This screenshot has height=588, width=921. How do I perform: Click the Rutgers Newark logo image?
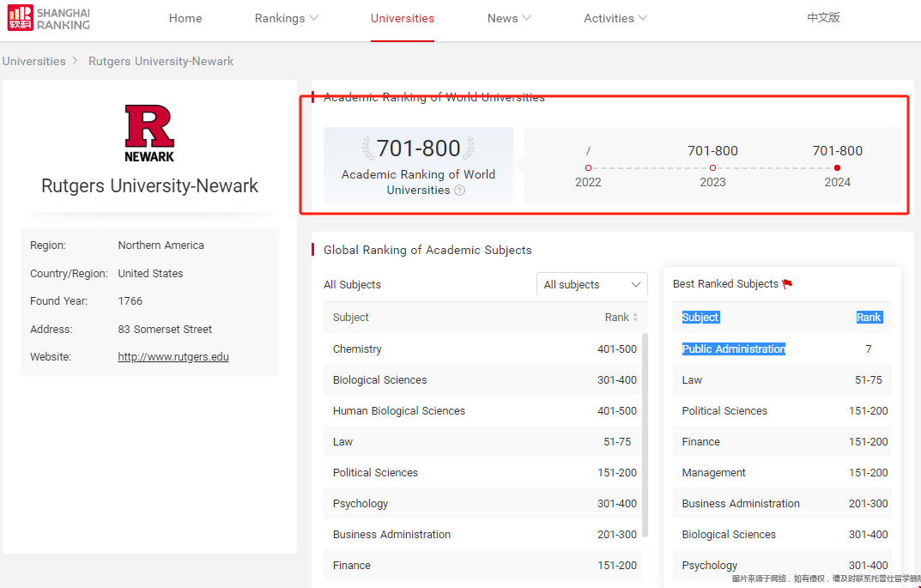pos(149,133)
